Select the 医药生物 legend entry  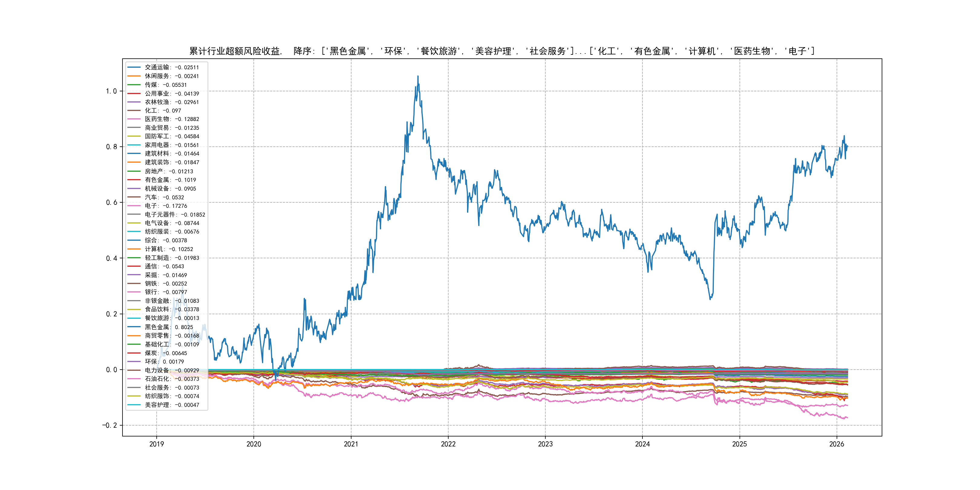[x=171, y=119]
